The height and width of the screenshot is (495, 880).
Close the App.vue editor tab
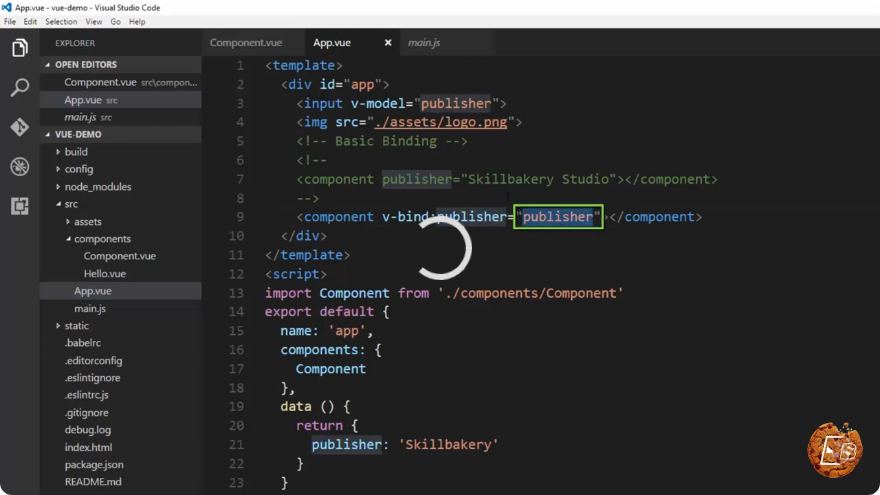coord(388,43)
